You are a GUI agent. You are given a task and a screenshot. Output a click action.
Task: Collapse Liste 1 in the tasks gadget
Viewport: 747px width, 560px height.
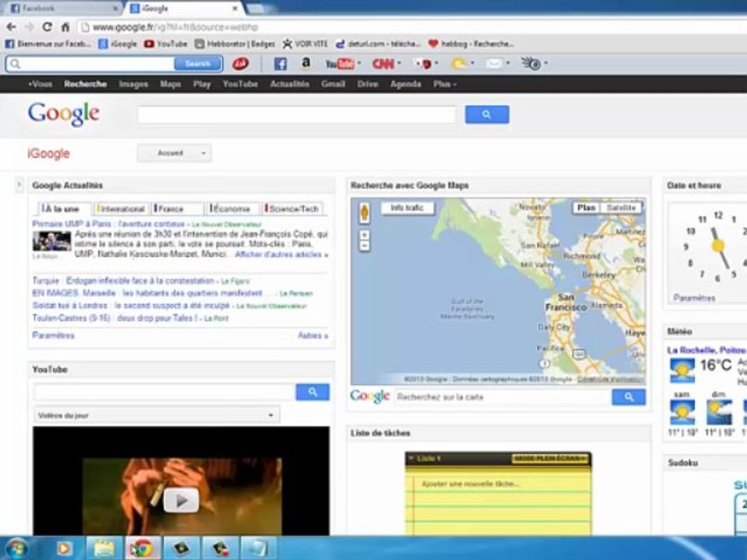[411, 458]
